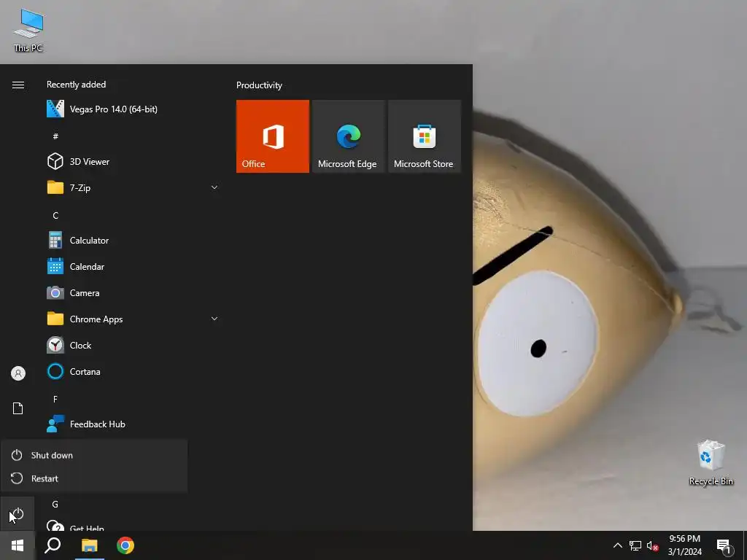Image resolution: width=747 pixels, height=560 pixels.
Task: Click the Productivity group header
Action: pos(259,85)
